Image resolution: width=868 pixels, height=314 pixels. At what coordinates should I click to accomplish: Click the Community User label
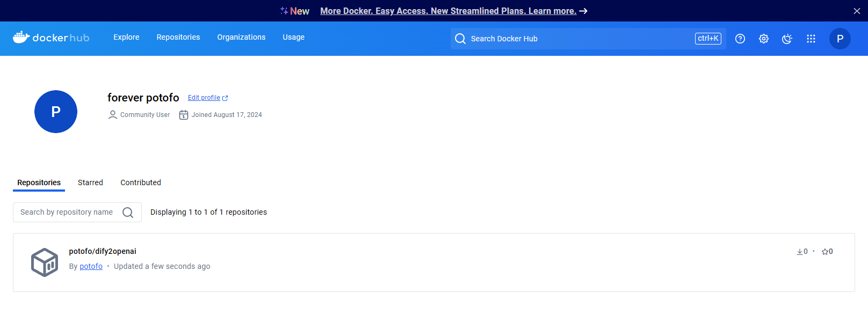(145, 115)
